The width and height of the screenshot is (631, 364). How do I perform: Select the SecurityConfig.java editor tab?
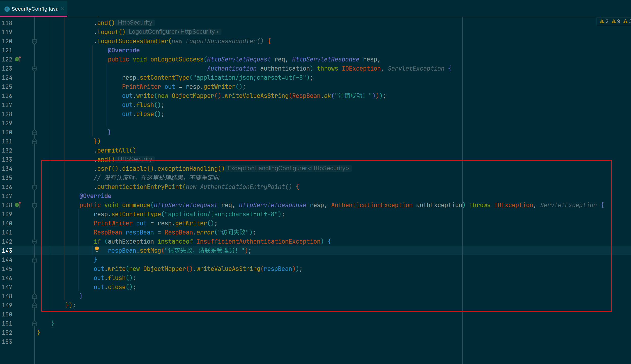[35, 9]
